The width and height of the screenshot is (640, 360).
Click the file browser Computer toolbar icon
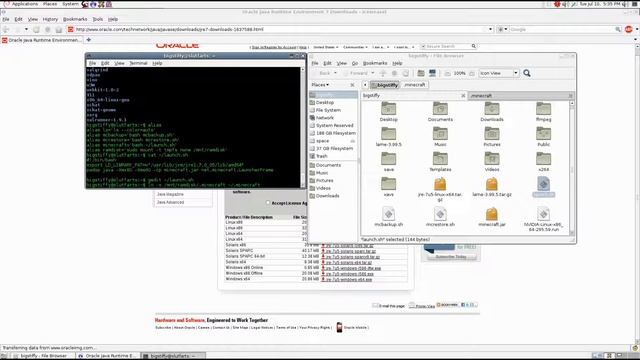point(432,73)
